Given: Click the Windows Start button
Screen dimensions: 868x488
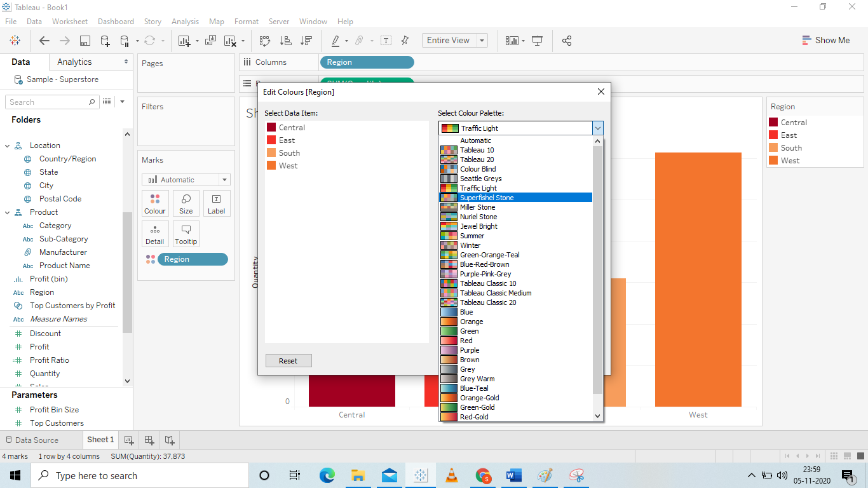Looking at the screenshot, I should (x=15, y=475).
